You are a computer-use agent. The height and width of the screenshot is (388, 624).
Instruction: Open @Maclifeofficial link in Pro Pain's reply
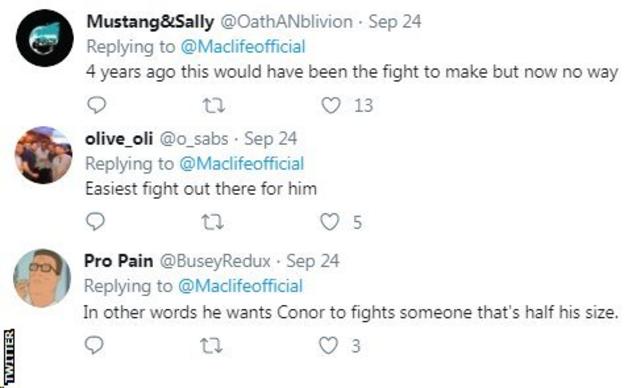point(240,286)
